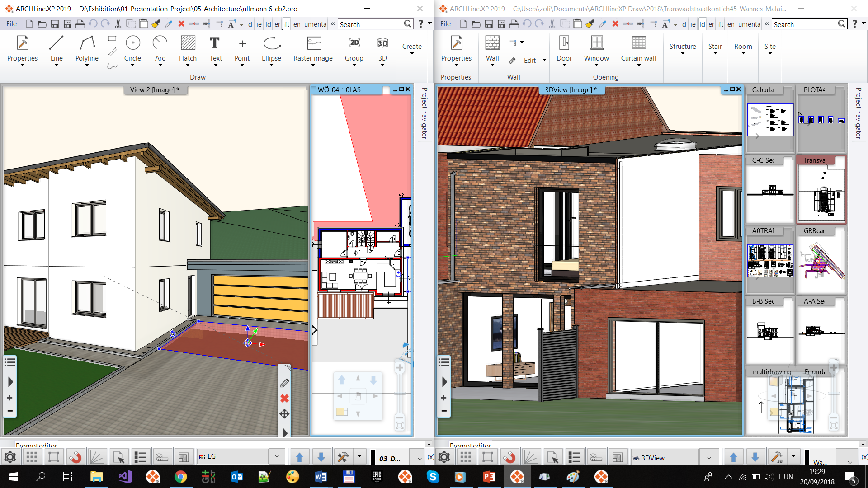This screenshot has height=488, width=868.
Task: Toggle the magnet snap in right status bar
Action: click(509, 457)
